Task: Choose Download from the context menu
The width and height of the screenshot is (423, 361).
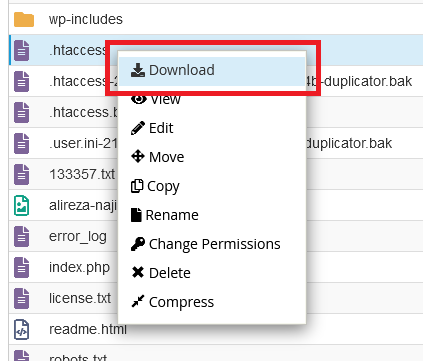Action: (x=212, y=70)
